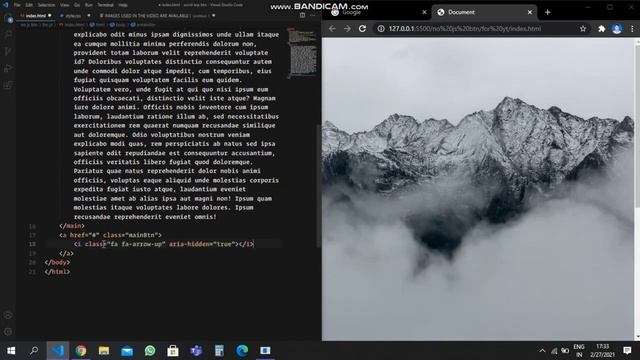This screenshot has width=640, height=360.
Task: Open WhatsApp from the taskbar
Action: tap(150, 351)
